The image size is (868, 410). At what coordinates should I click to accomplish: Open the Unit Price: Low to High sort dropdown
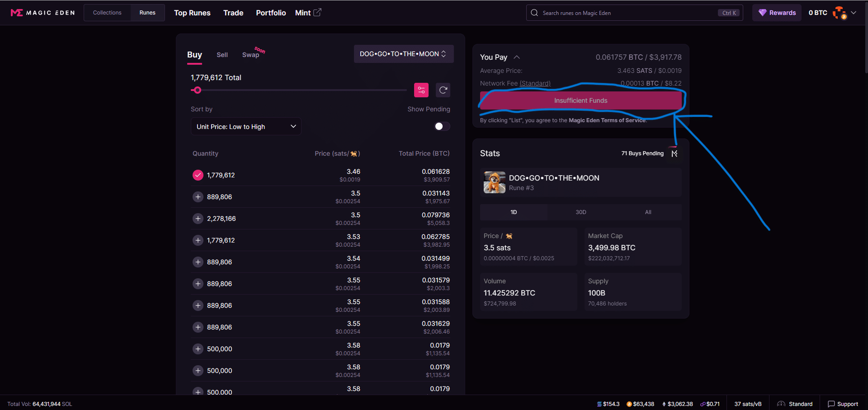pyautogui.click(x=246, y=127)
